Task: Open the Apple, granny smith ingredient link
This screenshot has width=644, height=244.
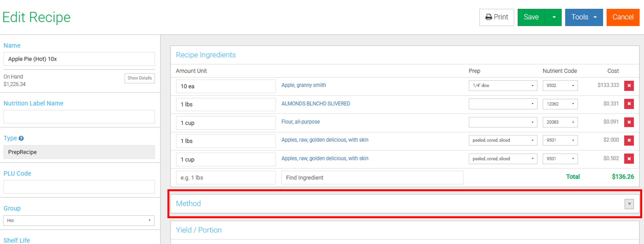Action: (304, 85)
